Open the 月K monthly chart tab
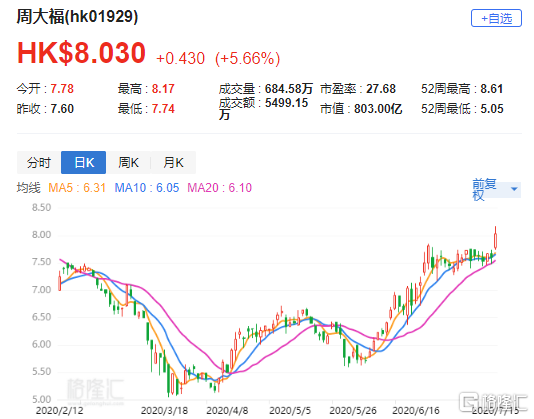This screenshot has width=534, height=419. click(173, 162)
